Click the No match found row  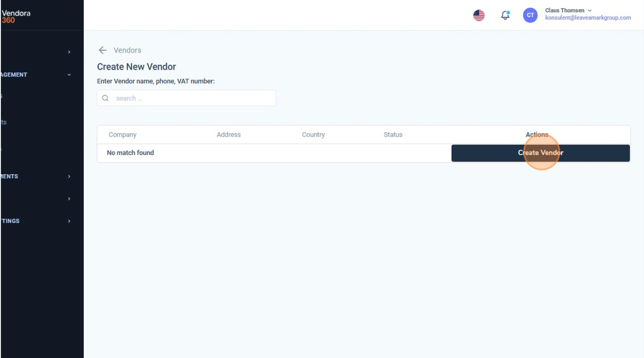pyautogui.click(x=130, y=153)
